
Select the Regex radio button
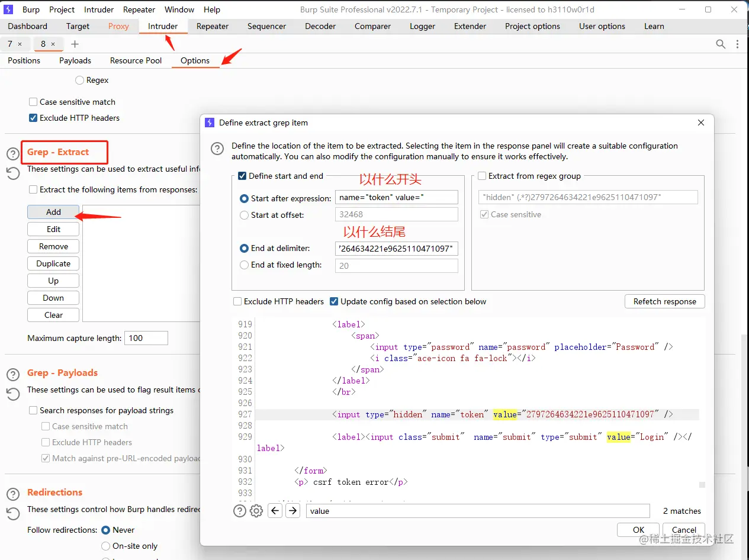pyautogui.click(x=80, y=80)
